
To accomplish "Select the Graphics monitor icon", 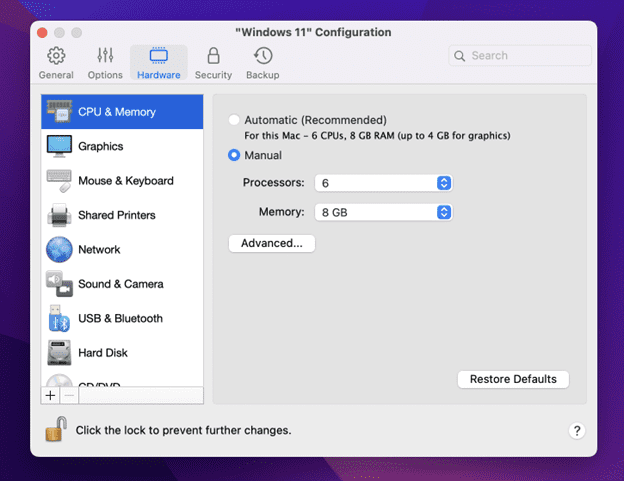I will point(59,147).
